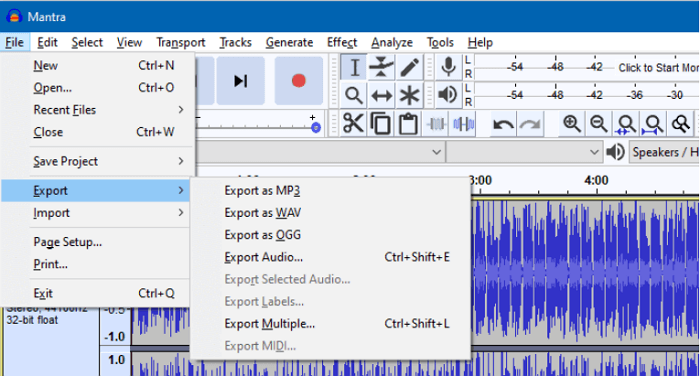Select the Time Shift tool

381,95
